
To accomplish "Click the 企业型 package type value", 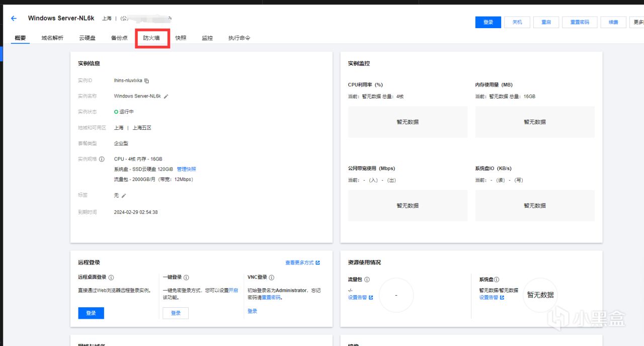I will click(x=121, y=143).
